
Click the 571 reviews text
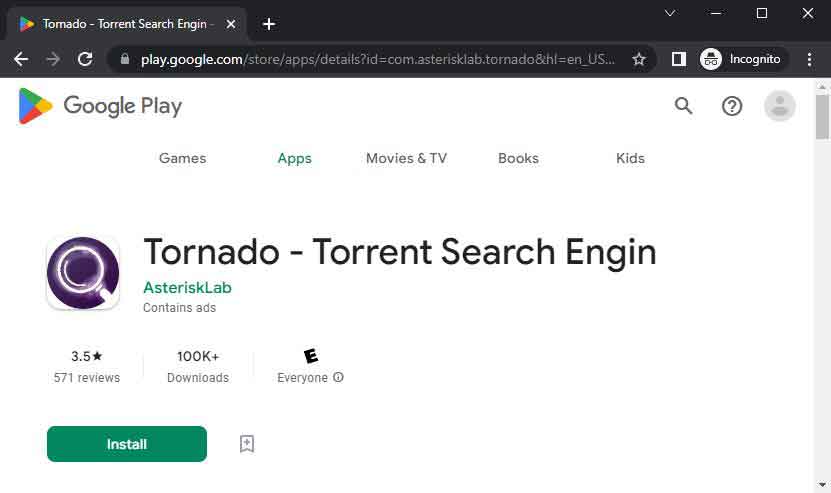tap(87, 377)
